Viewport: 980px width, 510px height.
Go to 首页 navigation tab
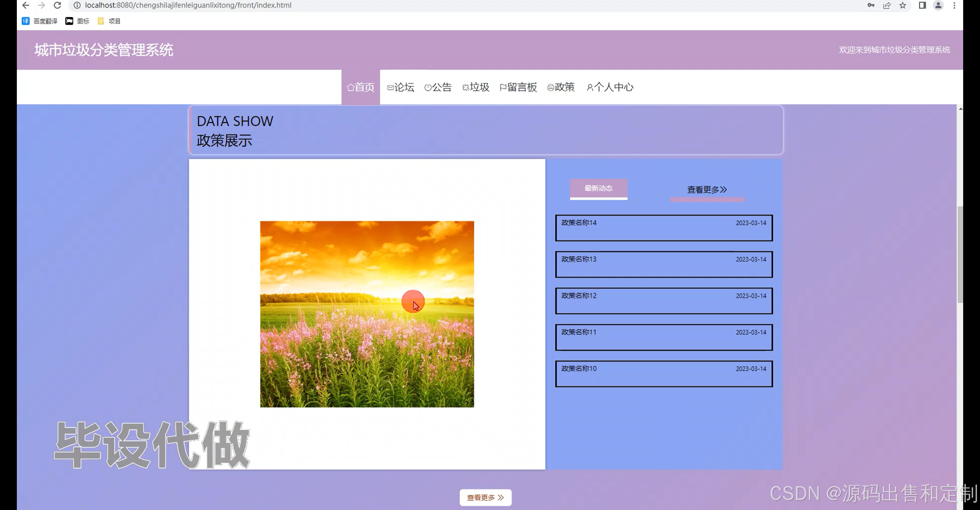[361, 87]
